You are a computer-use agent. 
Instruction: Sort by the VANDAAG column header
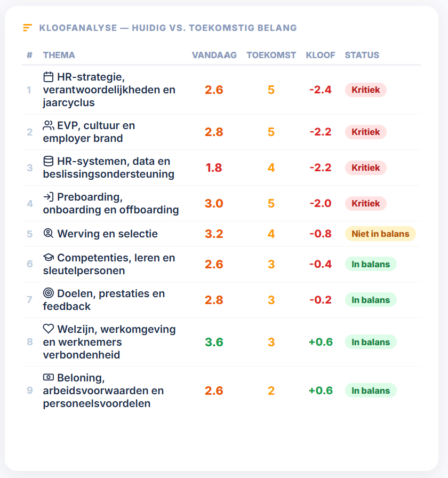[x=214, y=55]
